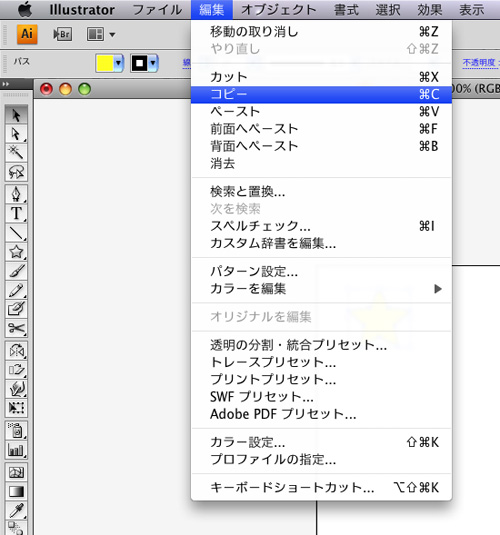The width and height of the screenshot is (500, 535).
Task: Select the Magic Wand tool
Action: click(x=16, y=153)
